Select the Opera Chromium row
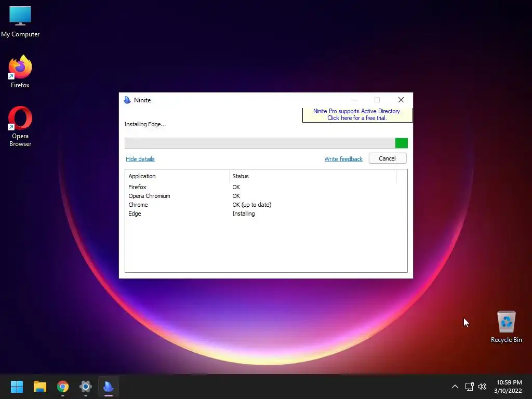 click(x=266, y=196)
